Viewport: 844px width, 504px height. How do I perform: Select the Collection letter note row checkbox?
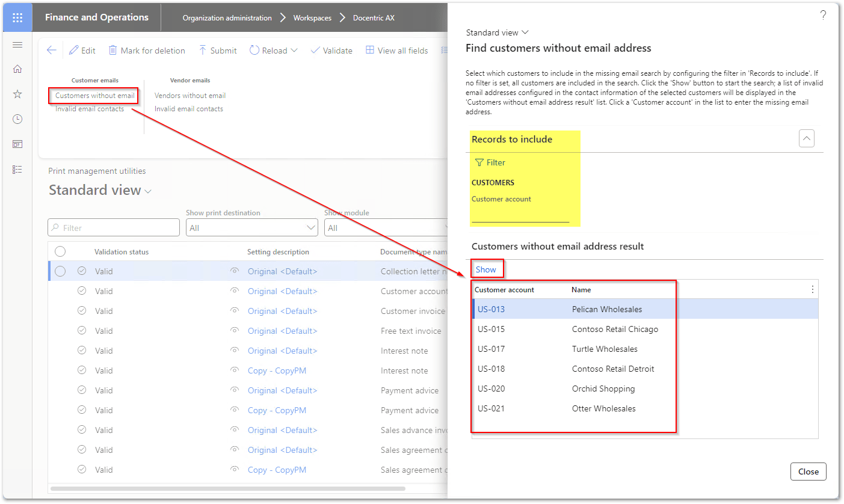(x=60, y=271)
